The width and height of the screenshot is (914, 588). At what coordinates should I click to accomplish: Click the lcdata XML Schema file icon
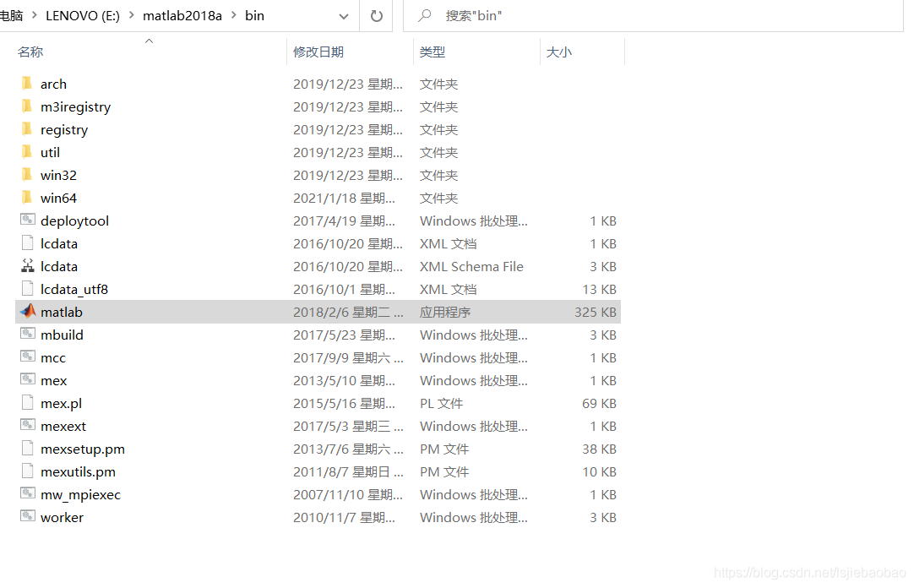(x=27, y=266)
